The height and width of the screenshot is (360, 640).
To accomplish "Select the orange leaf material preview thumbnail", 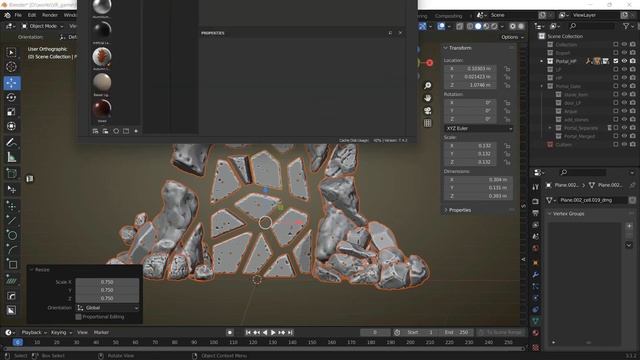I will tap(102, 57).
